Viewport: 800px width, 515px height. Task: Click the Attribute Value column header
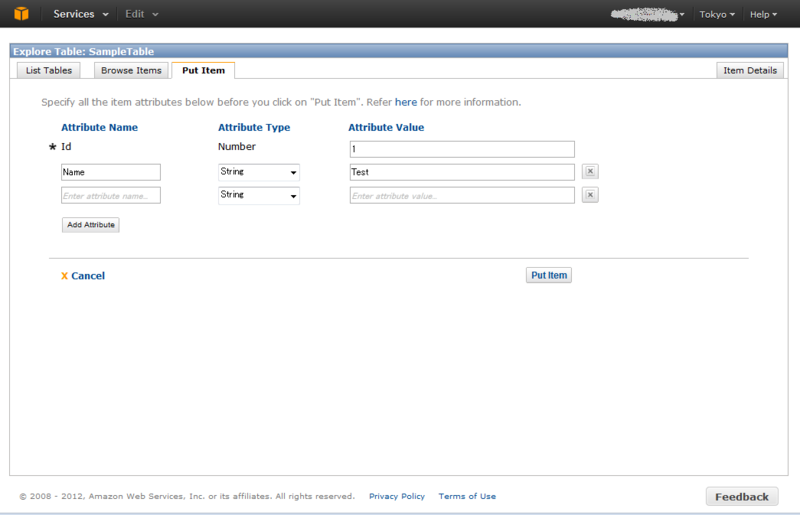[386, 128]
